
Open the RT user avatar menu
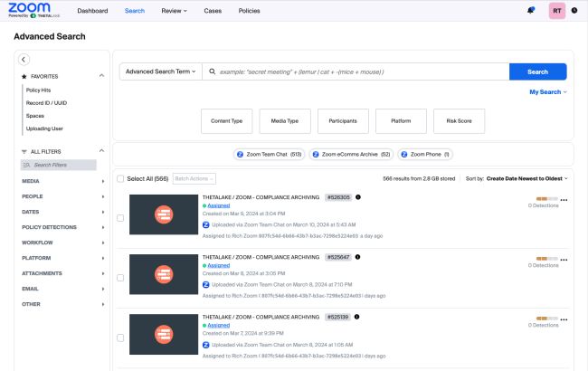click(x=558, y=11)
